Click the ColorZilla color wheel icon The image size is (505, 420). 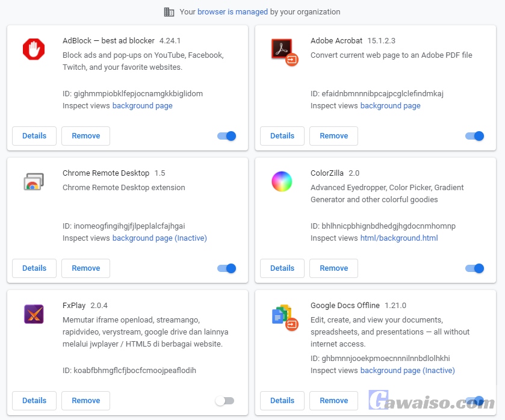coord(282,182)
